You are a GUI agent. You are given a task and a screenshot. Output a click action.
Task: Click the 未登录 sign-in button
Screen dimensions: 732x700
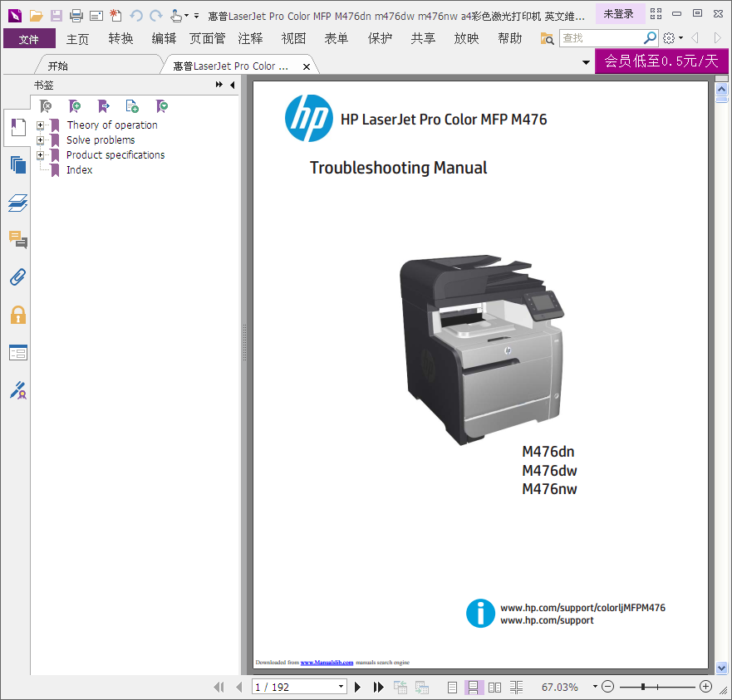coord(618,14)
